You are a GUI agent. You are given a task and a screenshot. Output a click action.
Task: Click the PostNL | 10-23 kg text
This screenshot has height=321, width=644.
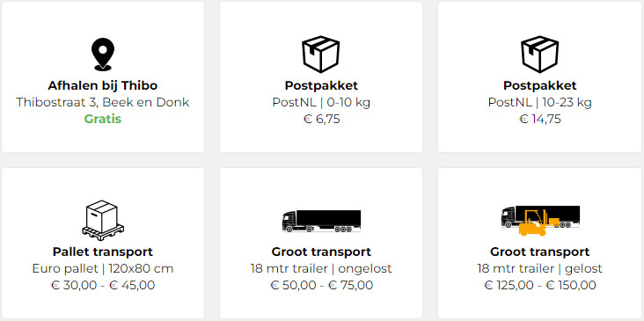539,102
